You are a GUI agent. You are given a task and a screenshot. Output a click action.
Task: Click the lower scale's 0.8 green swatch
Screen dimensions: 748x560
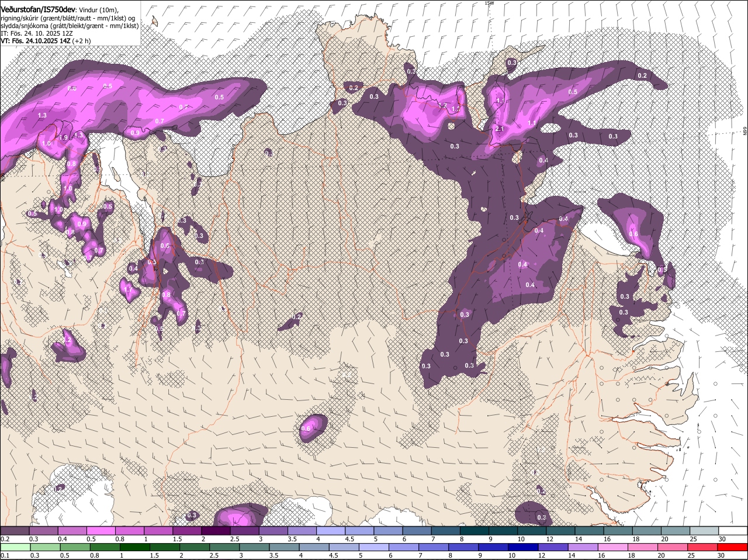pyautogui.click(x=105, y=547)
